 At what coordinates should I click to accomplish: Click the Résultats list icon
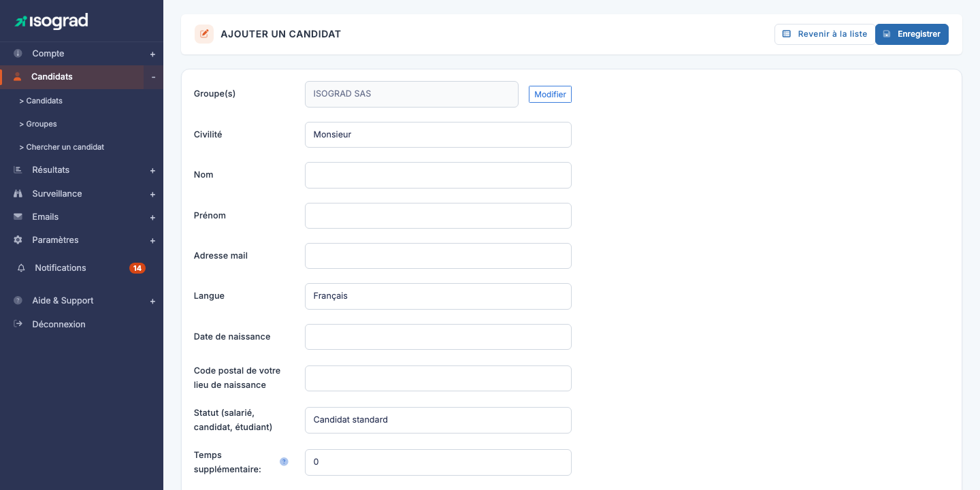coord(18,169)
